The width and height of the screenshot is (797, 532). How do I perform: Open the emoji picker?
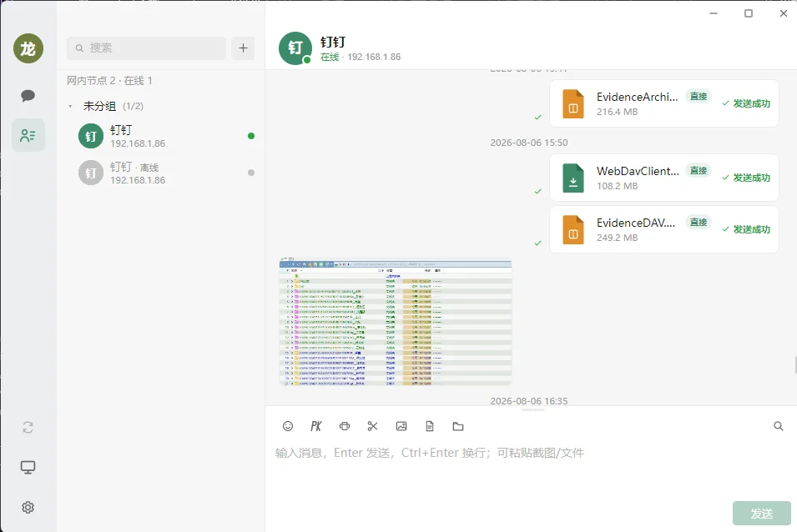point(288,426)
